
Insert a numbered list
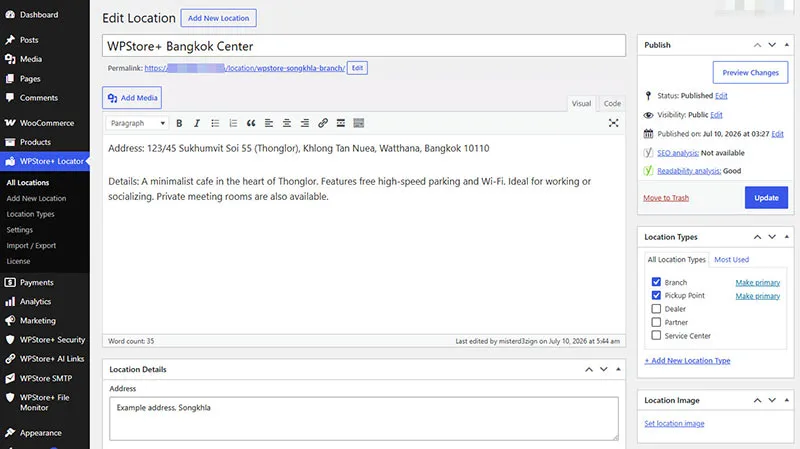233,123
